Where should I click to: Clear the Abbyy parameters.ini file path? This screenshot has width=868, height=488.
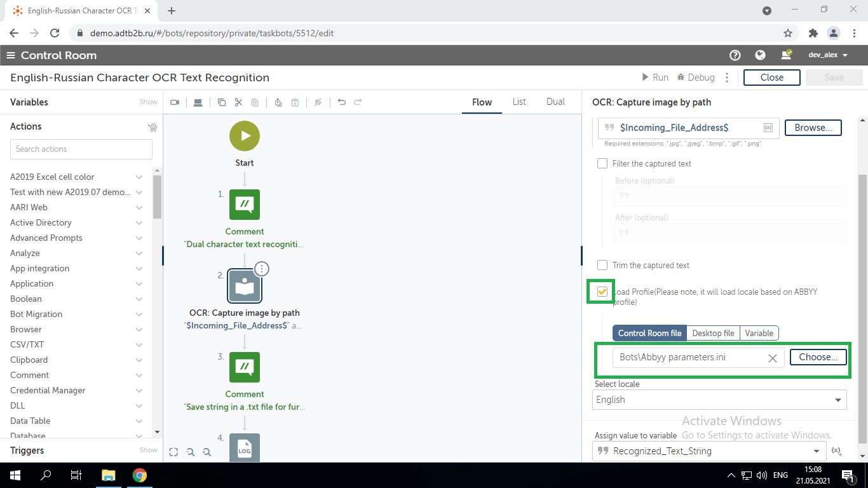tap(773, 358)
